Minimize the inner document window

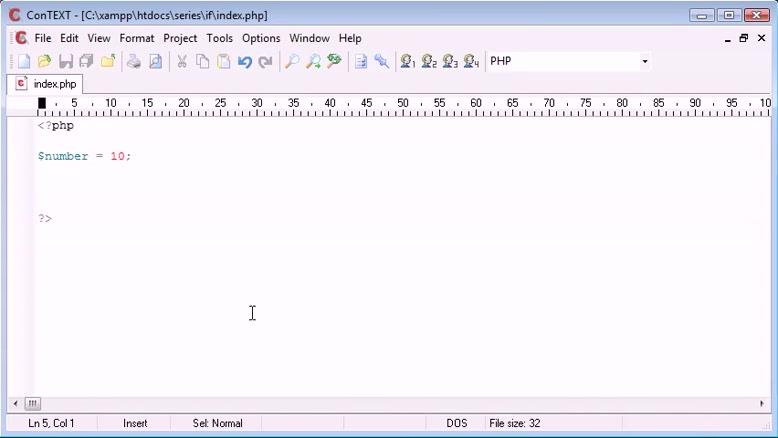coord(727,39)
